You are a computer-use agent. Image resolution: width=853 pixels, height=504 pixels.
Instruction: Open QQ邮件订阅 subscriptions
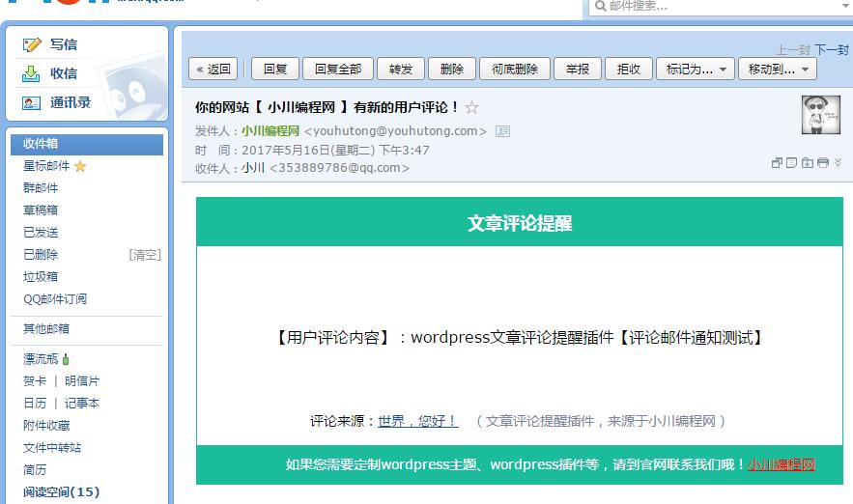55,299
